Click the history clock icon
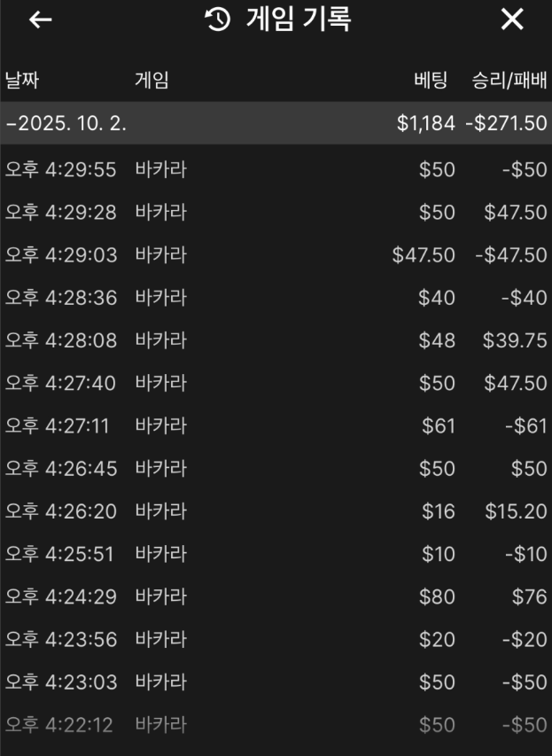 (x=218, y=19)
